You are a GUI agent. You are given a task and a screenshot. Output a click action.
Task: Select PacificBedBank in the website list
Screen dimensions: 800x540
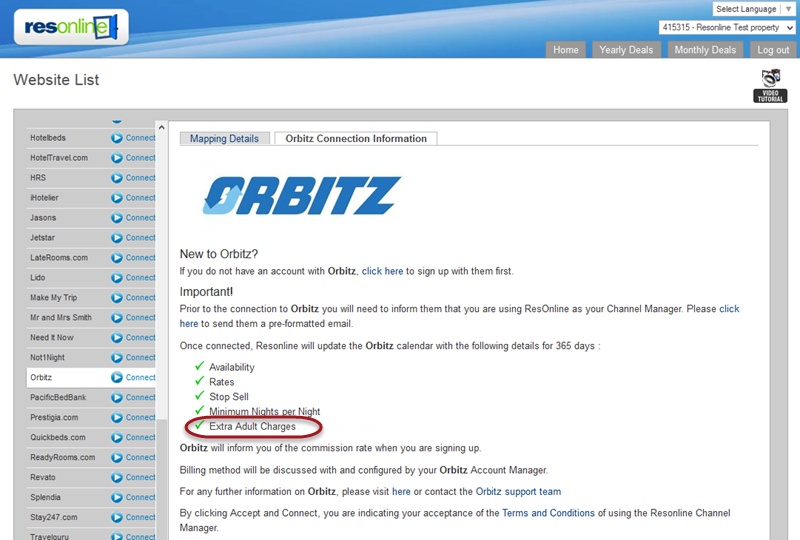pos(58,397)
